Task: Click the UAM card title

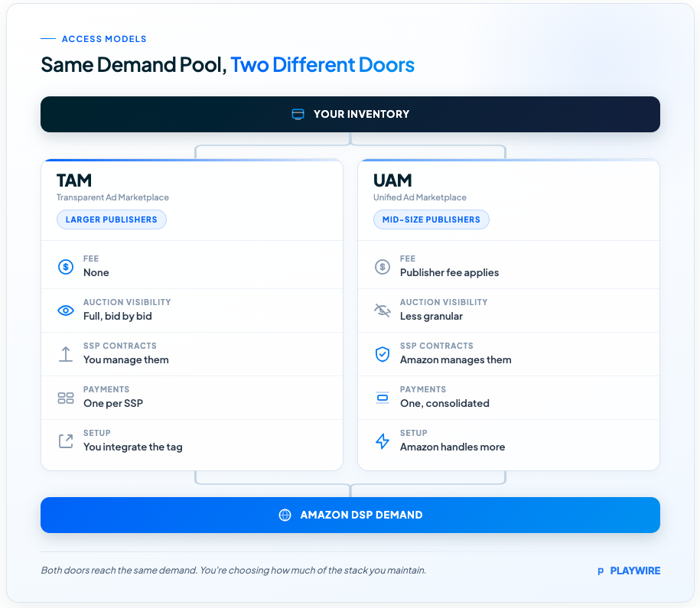Action: pos(392,180)
